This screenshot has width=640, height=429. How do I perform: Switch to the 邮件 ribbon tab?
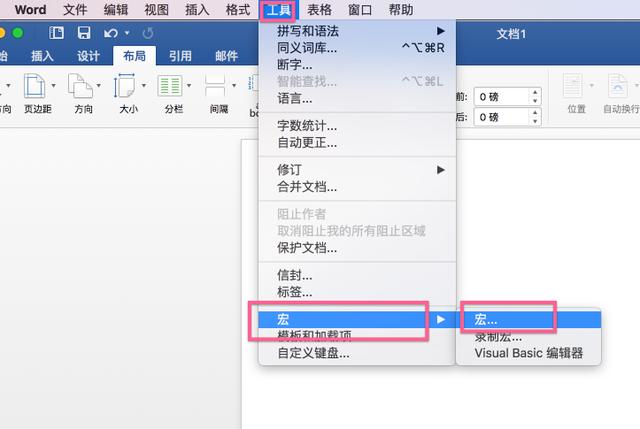[226, 56]
